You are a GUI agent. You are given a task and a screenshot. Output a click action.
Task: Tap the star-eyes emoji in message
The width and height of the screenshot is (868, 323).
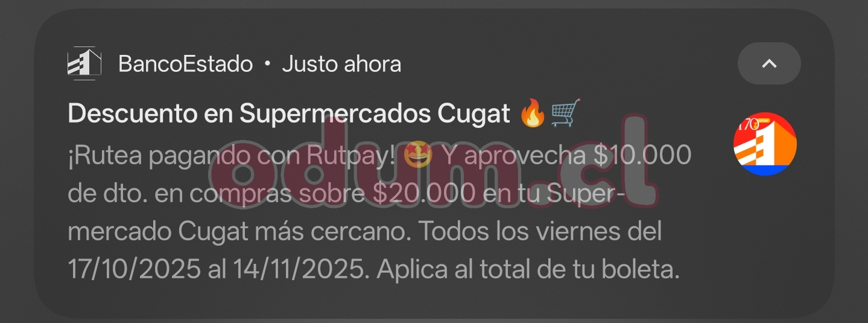click(x=418, y=156)
